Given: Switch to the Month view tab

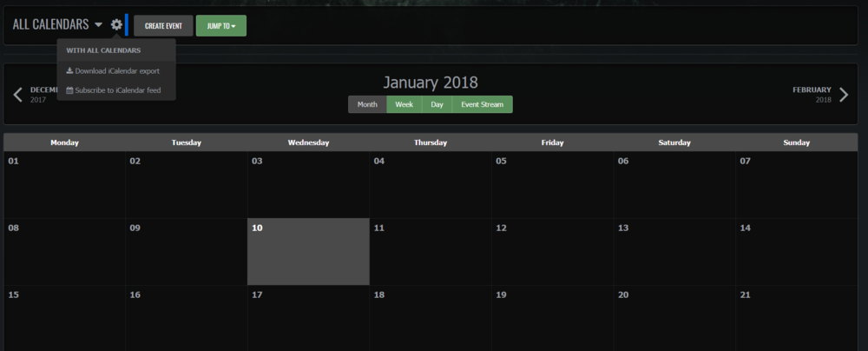Looking at the screenshot, I should (367, 104).
